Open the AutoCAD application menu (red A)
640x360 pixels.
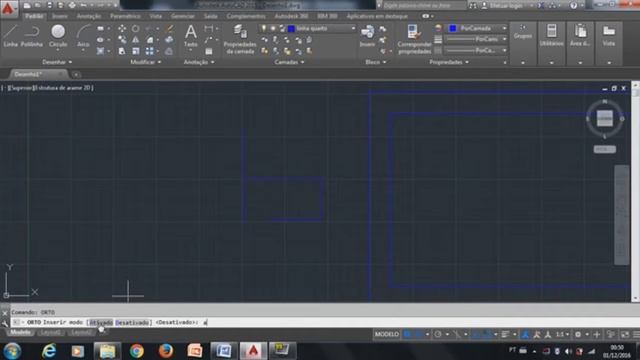coord(8,9)
